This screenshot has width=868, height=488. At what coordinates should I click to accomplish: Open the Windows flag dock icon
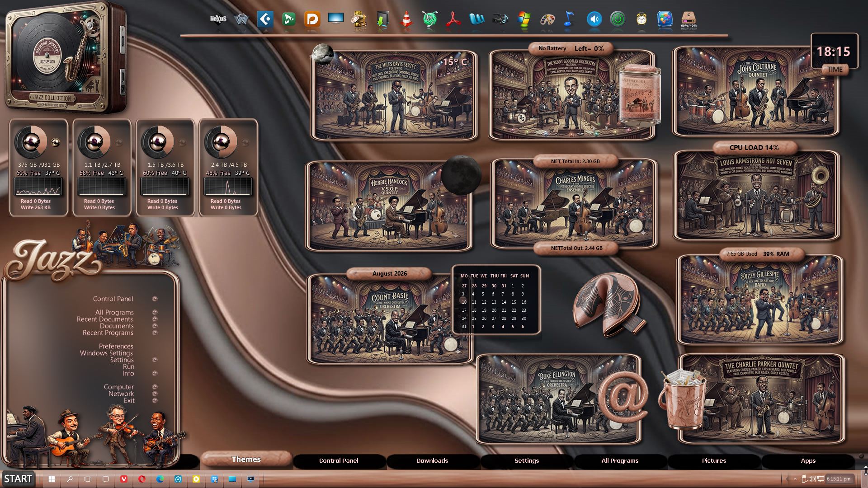click(524, 19)
